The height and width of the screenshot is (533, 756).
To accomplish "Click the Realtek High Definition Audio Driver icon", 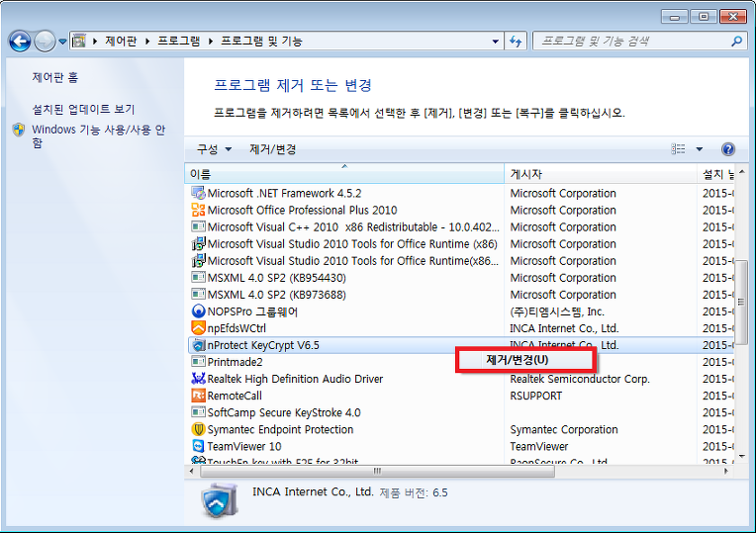I will 198,379.
